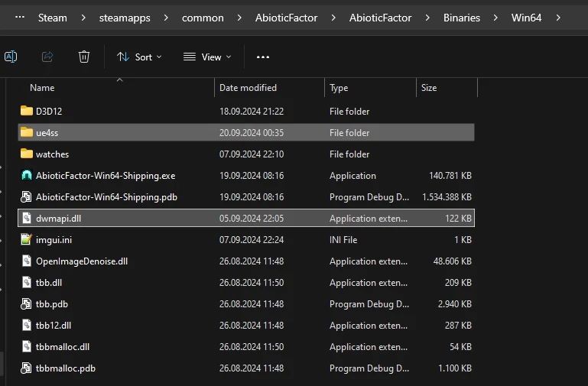Select the imgui.ini file name
588x386 pixels.
click(54, 240)
